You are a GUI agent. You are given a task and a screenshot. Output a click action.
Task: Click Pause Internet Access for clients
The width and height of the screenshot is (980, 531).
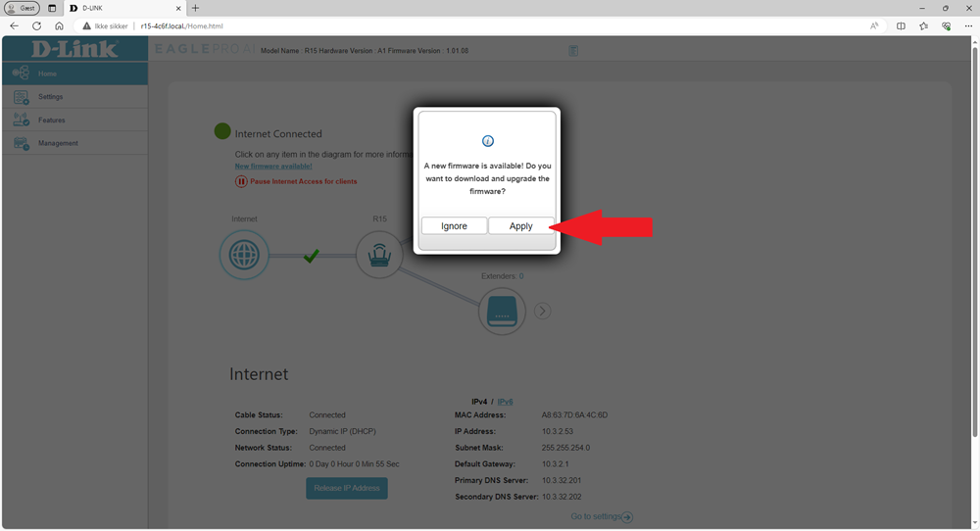304,182
